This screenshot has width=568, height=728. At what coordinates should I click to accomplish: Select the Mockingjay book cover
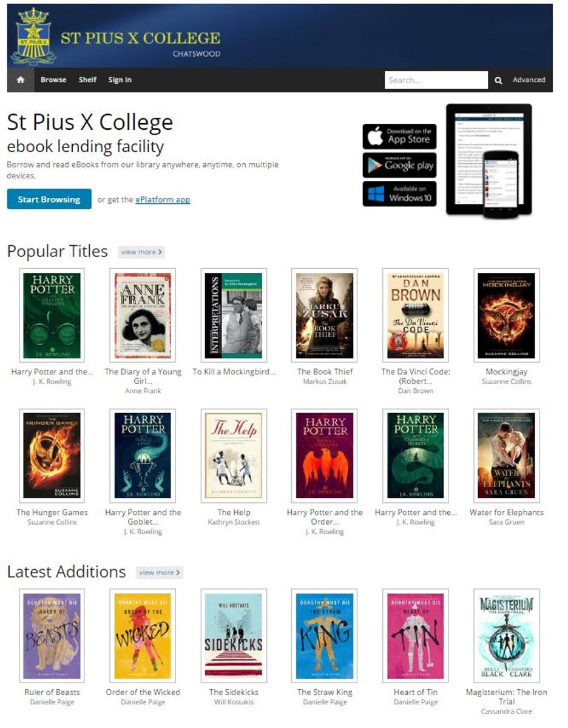[506, 315]
